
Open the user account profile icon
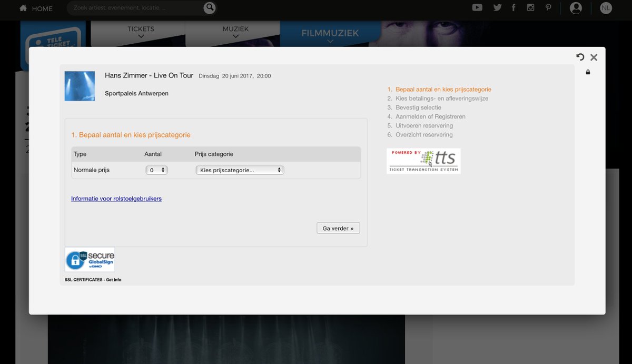(x=576, y=8)
